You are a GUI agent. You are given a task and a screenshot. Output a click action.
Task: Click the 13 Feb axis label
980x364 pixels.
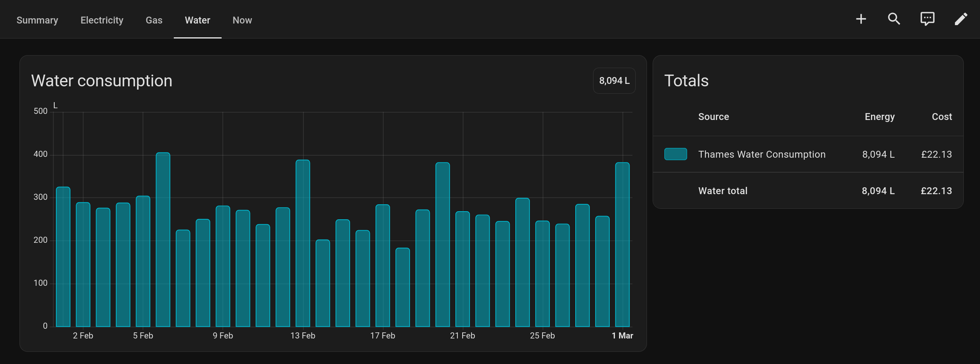[303, 336]
